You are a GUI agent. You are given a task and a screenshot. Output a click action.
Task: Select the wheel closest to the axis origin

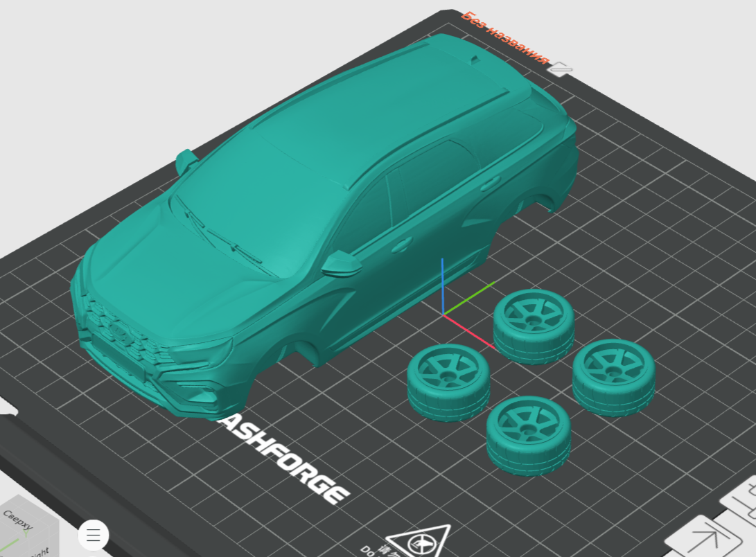[534, 327]
